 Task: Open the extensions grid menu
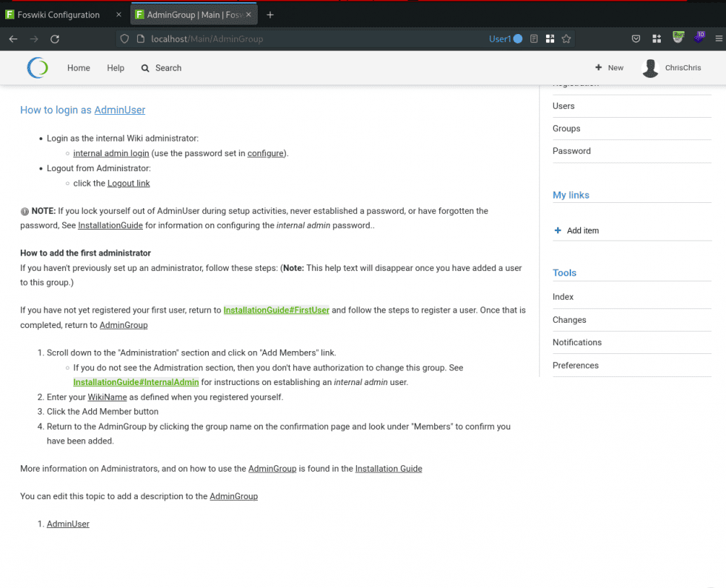(x=656, y=39)
